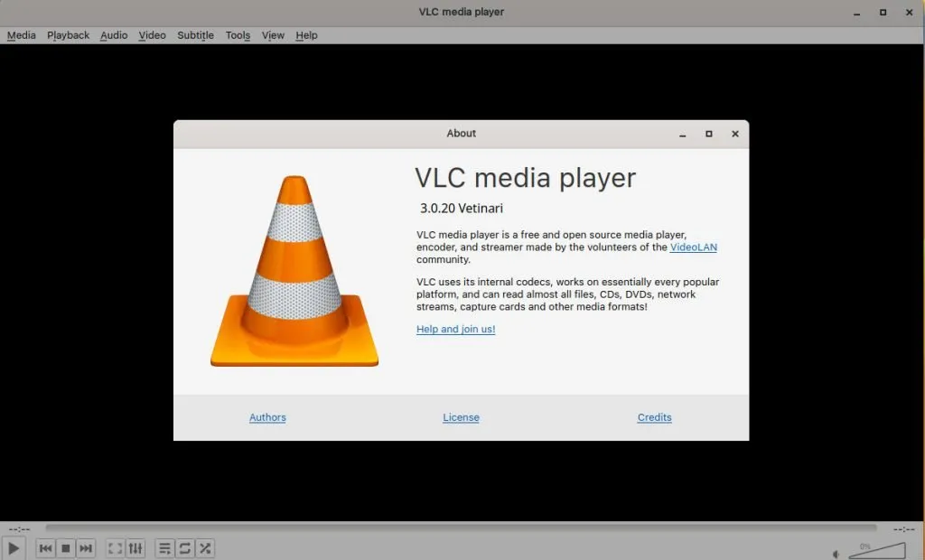Minimize the VLC main window
This screenshot has width=925, height=560.
click(856, 13)
